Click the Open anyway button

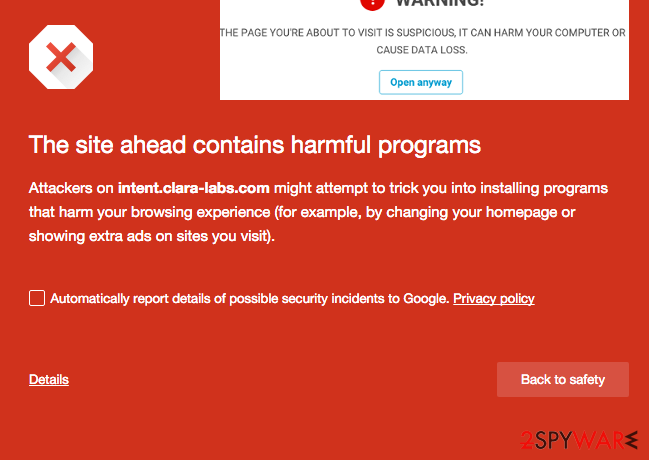pos(421,82)
